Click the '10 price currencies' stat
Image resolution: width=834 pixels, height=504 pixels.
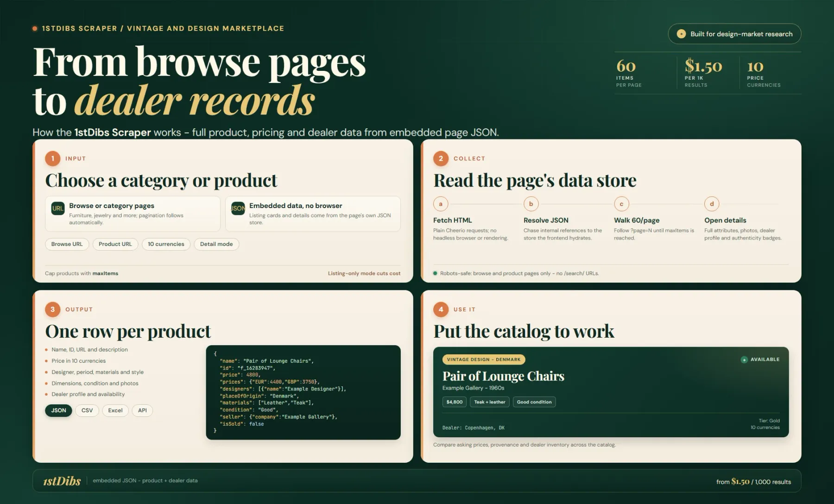click(x=764, y=73)
